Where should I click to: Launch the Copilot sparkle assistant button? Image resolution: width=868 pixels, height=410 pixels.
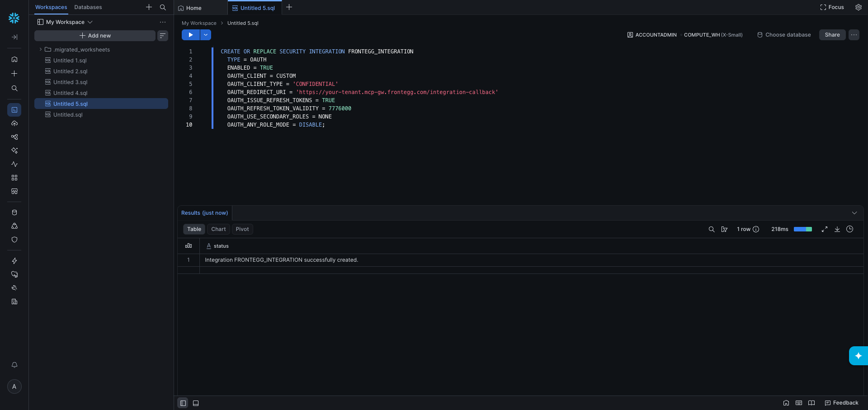click(859, 356)
